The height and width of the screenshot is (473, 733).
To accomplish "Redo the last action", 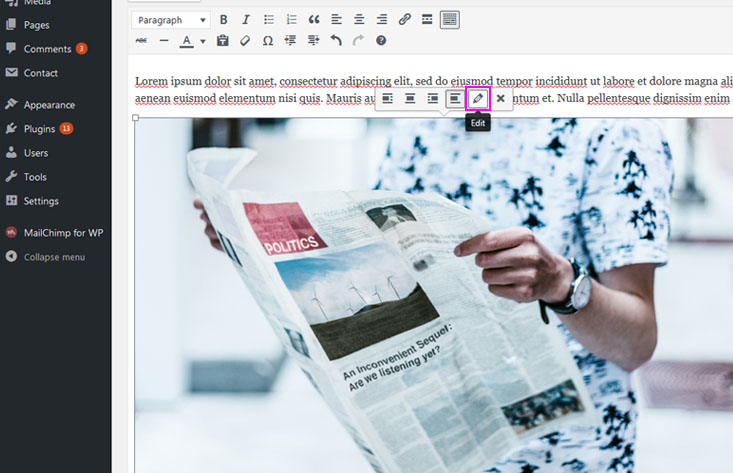I will click(x=358, y=41).
